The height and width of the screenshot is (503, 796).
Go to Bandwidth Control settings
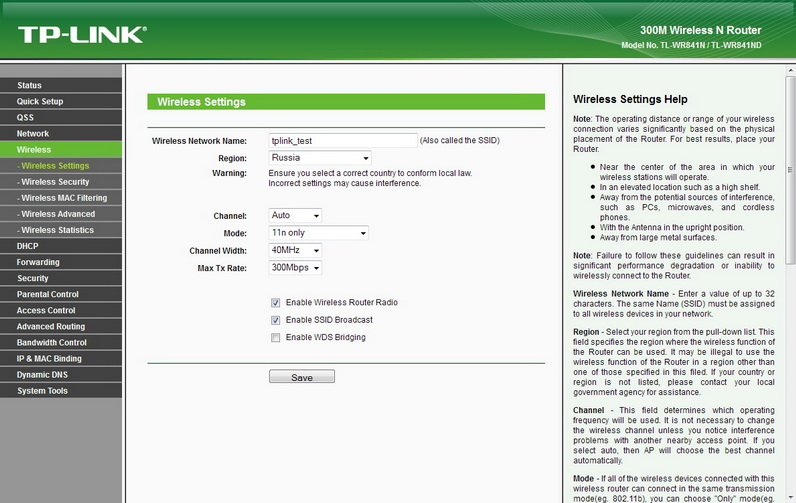pyautogui.click(x=51, y=342)
